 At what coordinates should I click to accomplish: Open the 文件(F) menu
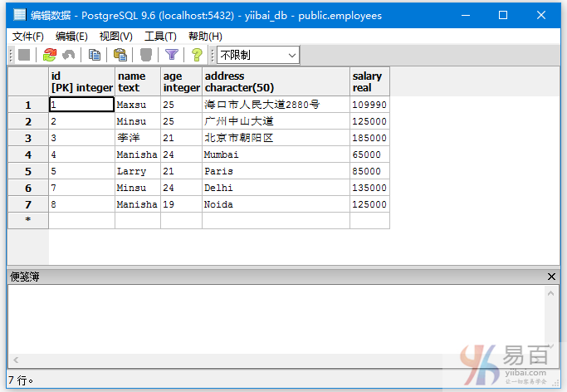coord(28,36)
